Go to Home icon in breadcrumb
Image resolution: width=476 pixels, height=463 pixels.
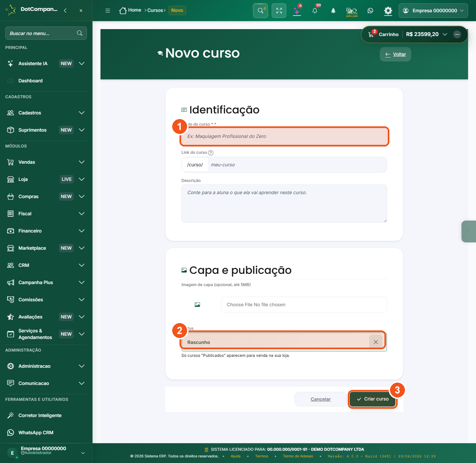pos(123,11)
